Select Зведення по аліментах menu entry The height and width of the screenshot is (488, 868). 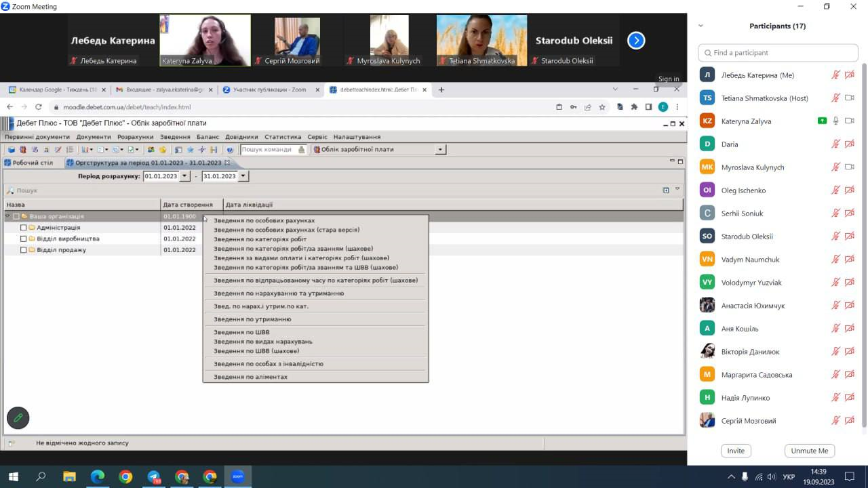coord(250,377)
